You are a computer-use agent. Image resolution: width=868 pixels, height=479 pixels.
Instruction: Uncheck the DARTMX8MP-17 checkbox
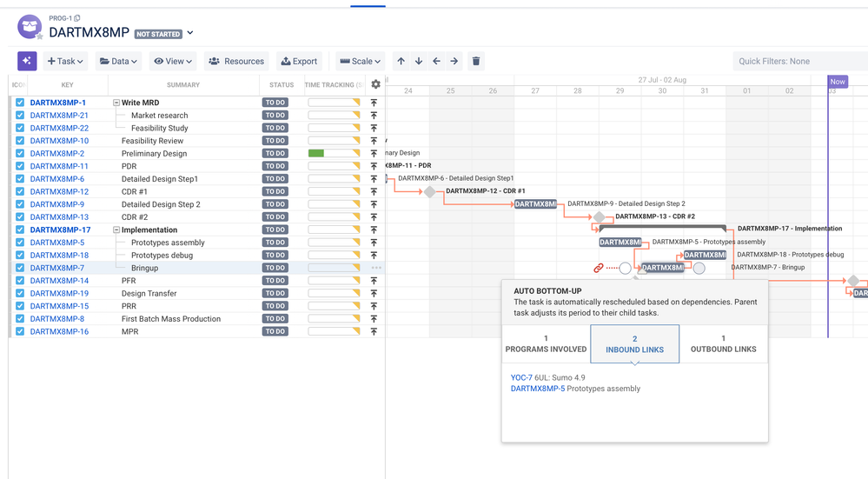pos(20,230)
